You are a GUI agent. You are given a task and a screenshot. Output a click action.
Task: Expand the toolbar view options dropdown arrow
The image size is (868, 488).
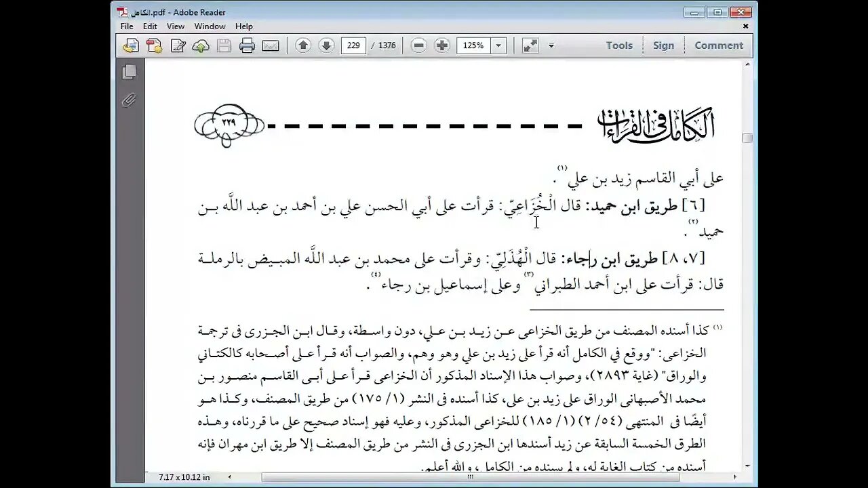tap(551, 45)
